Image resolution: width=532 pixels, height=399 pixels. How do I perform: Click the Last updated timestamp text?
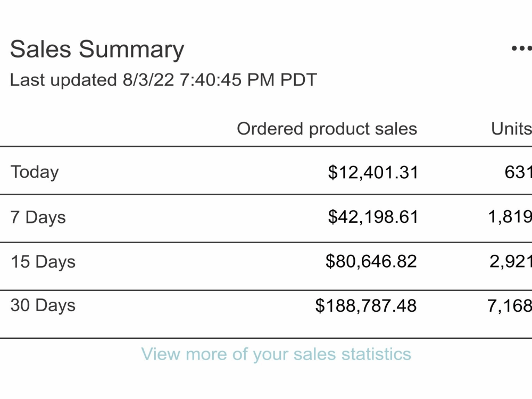tap(163, 80)
